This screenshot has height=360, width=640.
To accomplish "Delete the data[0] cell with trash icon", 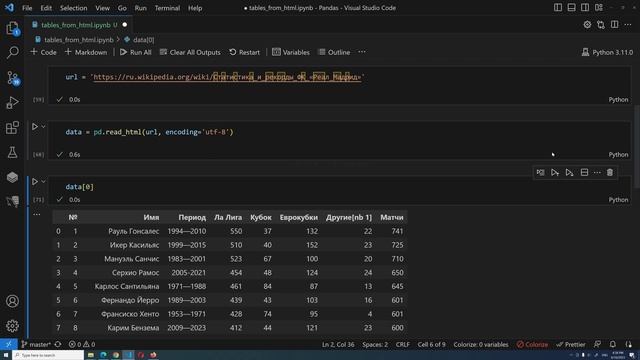I will tap(610, 172).
